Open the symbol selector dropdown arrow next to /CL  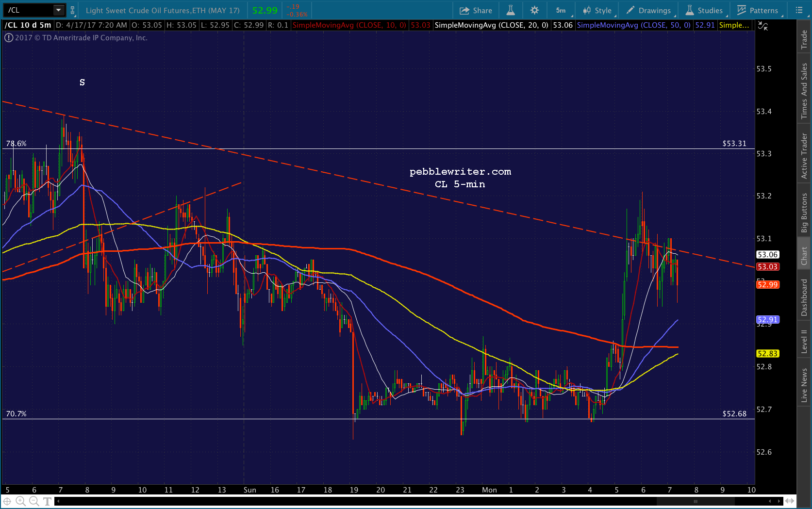[x=59, y=10]
